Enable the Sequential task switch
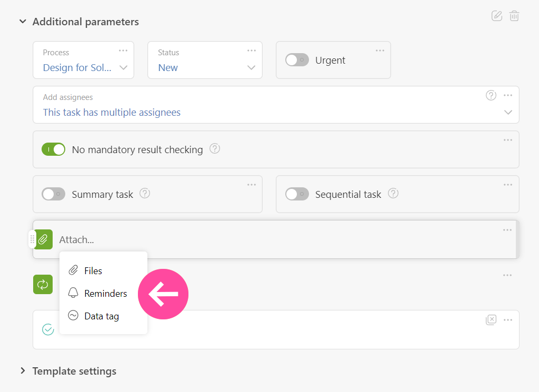Image resolution: width=539 pixels, height=392 pixels. coord(297,194)
